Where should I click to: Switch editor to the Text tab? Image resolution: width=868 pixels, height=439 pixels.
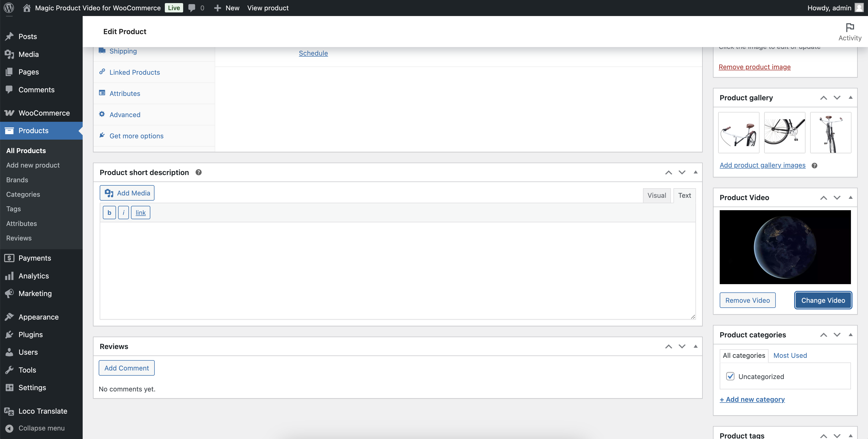tap(684, 195)
